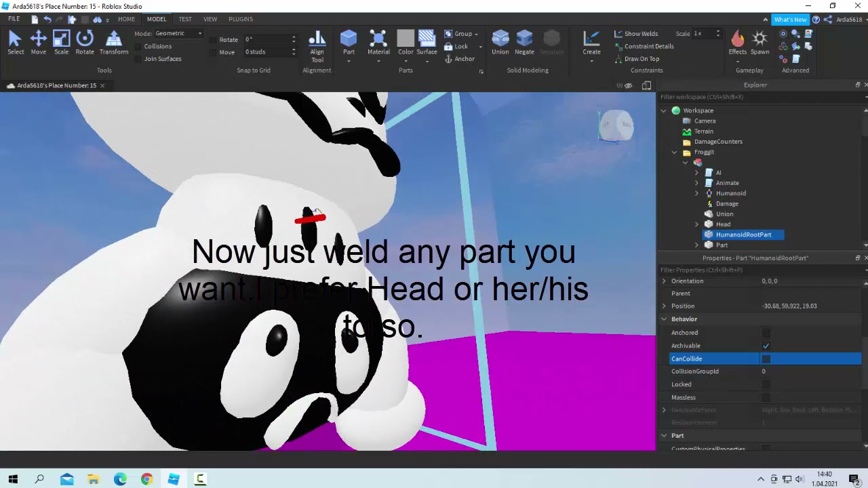Apply Union to selected parts
This screenshot has width=868, height=488.
point(500,42)
